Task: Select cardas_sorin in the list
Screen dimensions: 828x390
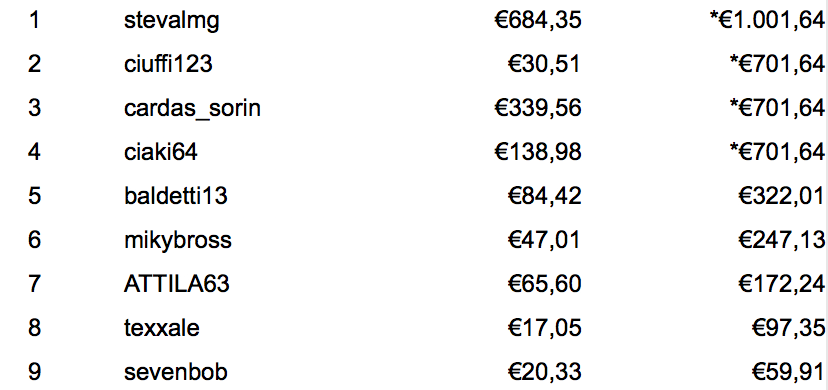Action: 192,109
